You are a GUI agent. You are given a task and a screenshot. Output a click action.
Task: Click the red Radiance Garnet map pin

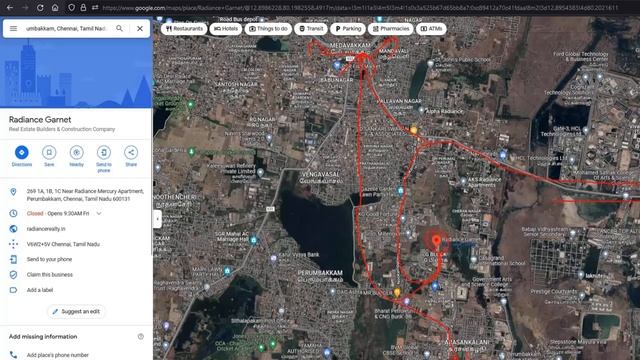point(436,240)
